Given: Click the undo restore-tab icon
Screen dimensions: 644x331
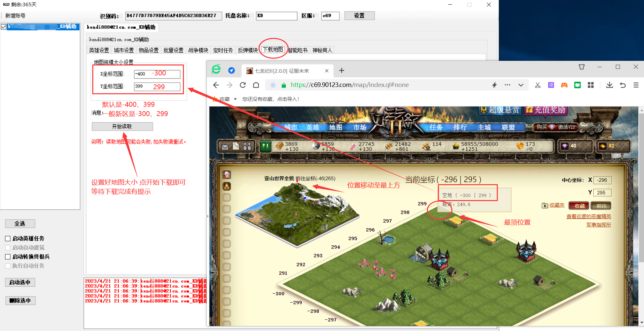Looking at the screenshot, I should [x=623, y=85].
